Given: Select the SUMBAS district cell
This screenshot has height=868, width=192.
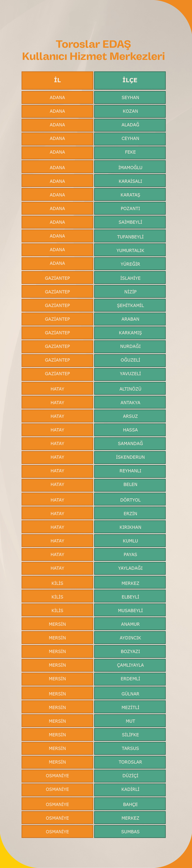Looking at the screenshot, I should (130, 831).
